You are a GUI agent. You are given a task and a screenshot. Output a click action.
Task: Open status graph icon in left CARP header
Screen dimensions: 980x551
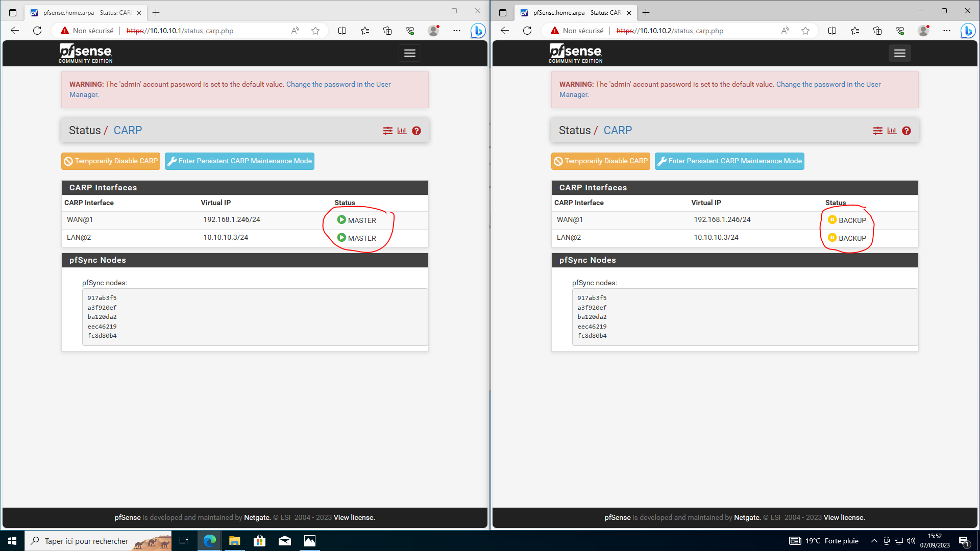coord(402,131)
